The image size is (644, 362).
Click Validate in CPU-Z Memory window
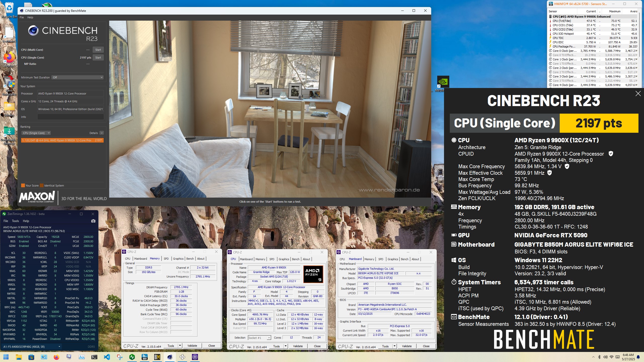pyautogui.click(x=192, y=346)
